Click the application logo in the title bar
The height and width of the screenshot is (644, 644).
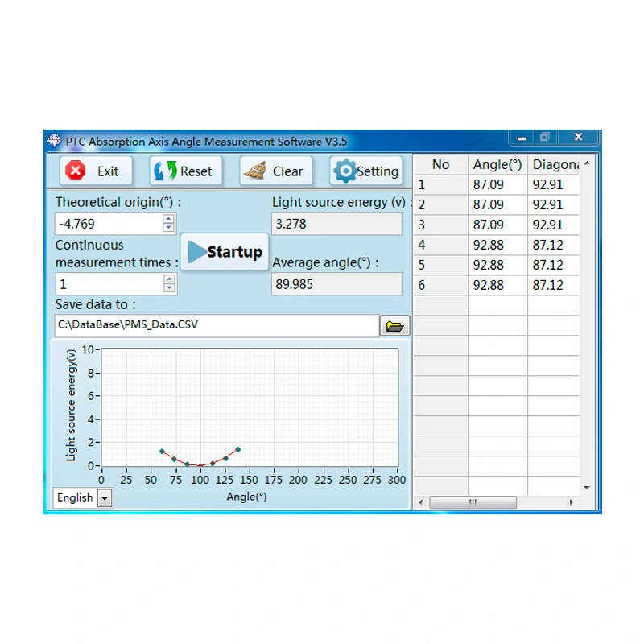(54, 141)
